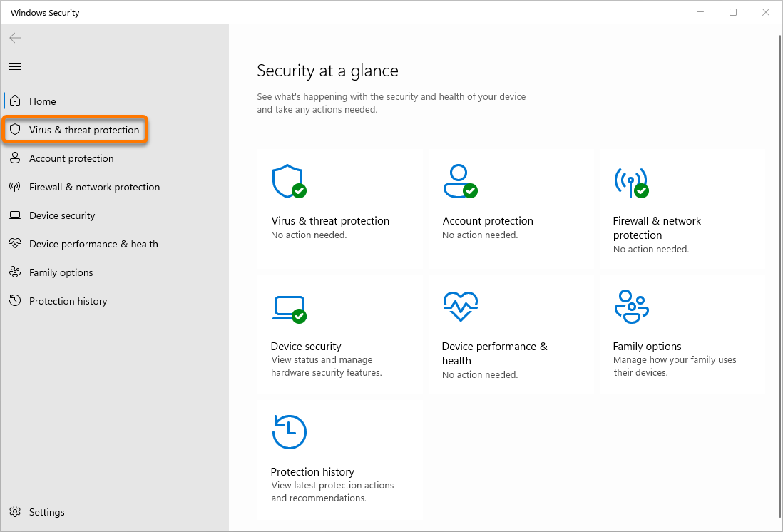Viewport: 783px width, 532px height.
Task: Click 'View status and manage hardware security features.' text
Action: (x=326, y=366)
